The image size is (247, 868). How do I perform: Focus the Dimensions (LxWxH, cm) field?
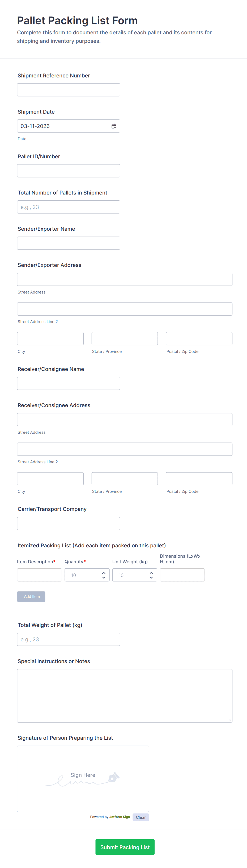pos(182,575)
